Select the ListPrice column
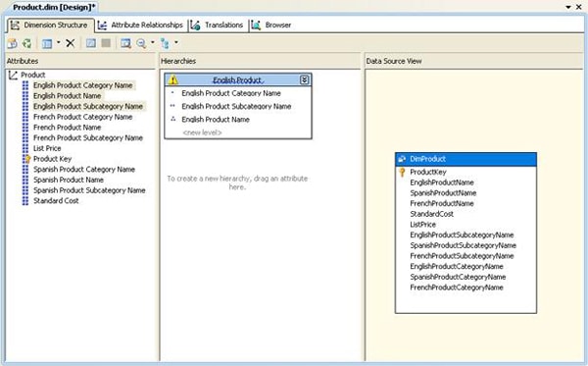Viewport: 588px width, 366px height. tap(422, 225)
